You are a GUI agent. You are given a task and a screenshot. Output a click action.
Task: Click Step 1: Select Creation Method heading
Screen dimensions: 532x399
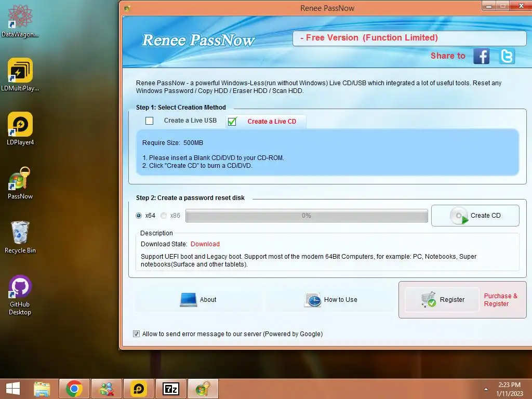(x=181, y=107)
